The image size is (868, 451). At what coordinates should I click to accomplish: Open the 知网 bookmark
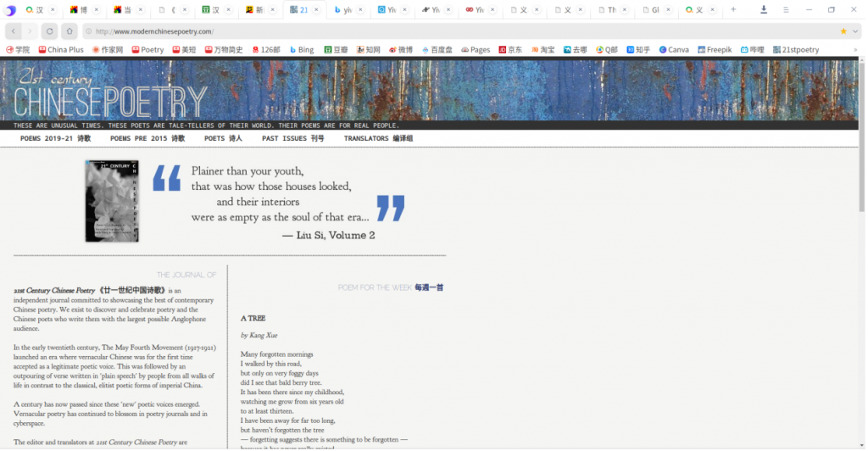pos(368,50)
